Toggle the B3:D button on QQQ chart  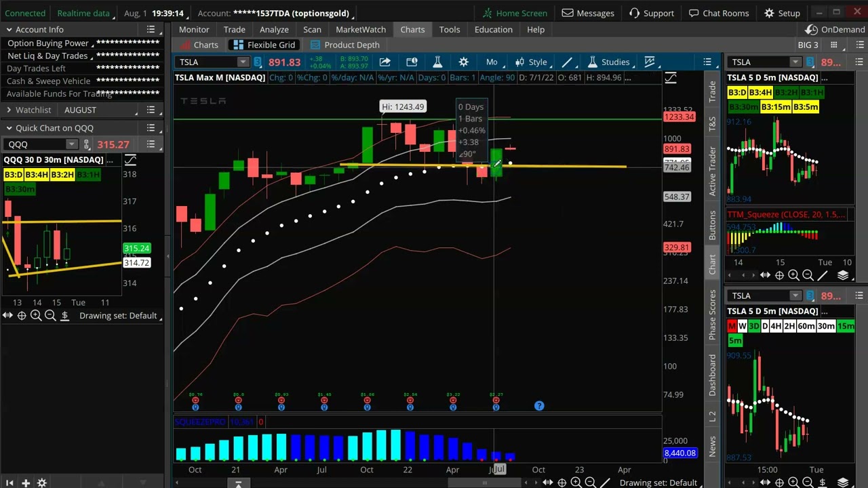pos(14,175)
